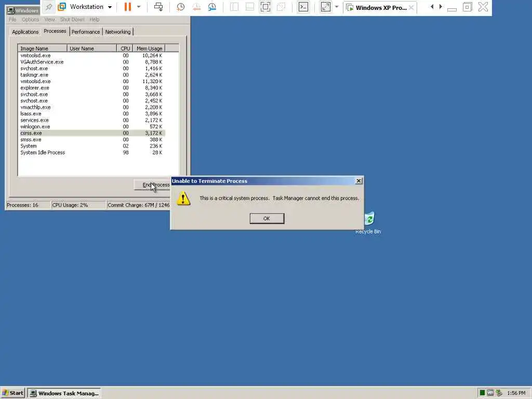Expand the power options arrow beside pause

(139, 7)
